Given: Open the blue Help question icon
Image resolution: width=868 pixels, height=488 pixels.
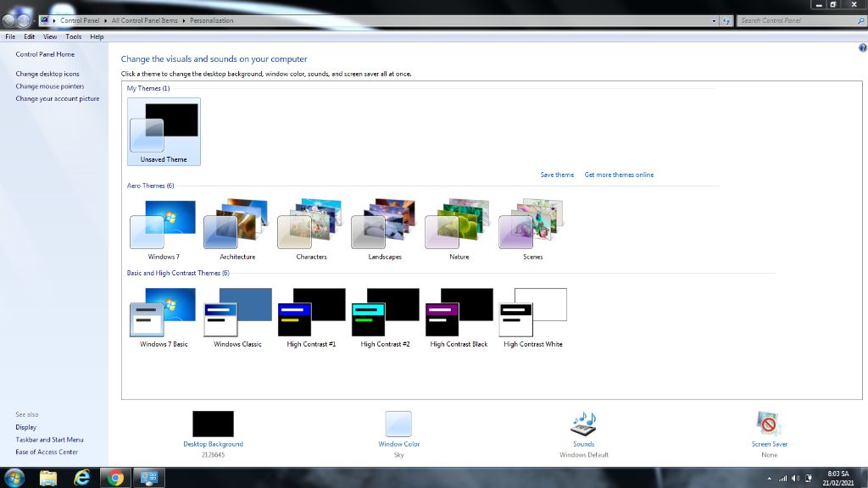Looking at the screenshot, I should (862, 48).
